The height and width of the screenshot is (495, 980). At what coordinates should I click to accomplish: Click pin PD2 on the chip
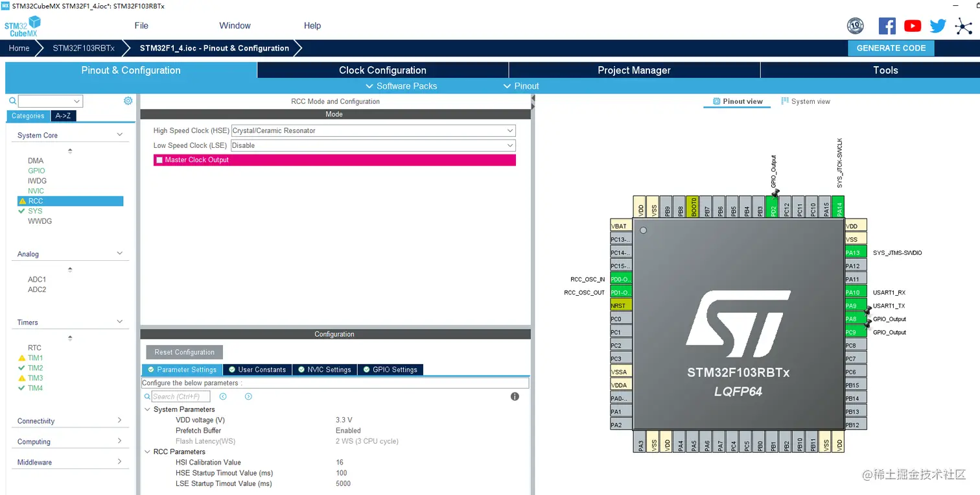coord(772,206)
